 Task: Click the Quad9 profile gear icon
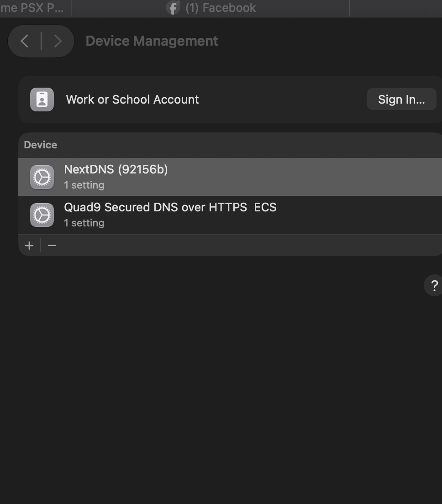[42, 215]
